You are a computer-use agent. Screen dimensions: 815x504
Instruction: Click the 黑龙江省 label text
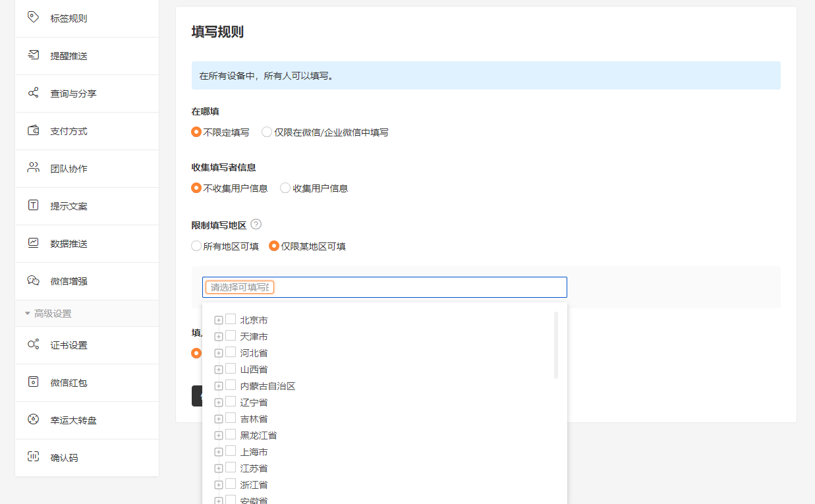coord(258,435)
